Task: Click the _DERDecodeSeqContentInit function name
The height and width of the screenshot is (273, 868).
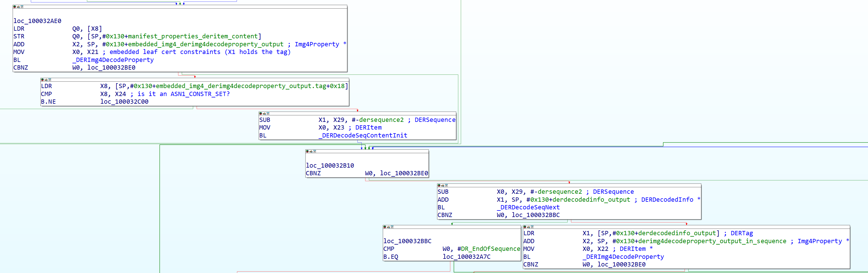Action: 363,136
